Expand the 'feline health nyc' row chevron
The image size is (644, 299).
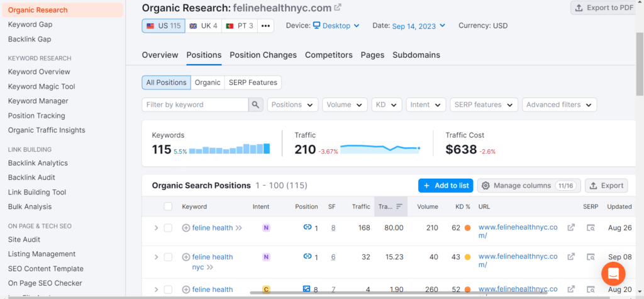(x=156, y=257)
